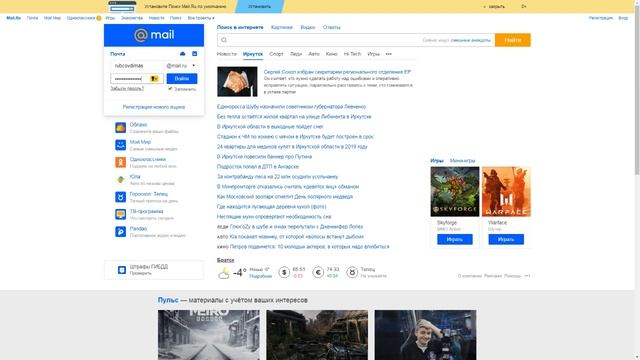Click the Забыли пароль? link

(127, 88)
